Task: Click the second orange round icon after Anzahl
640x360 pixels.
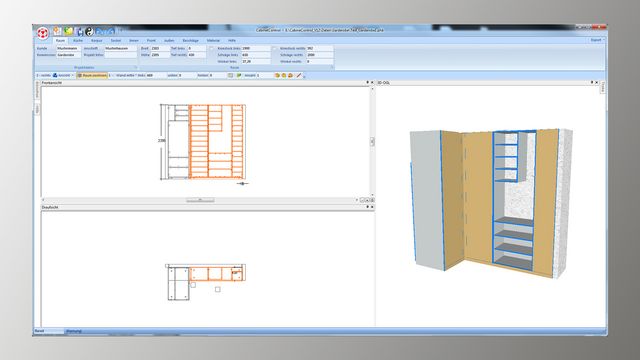Action: (284, 75)
